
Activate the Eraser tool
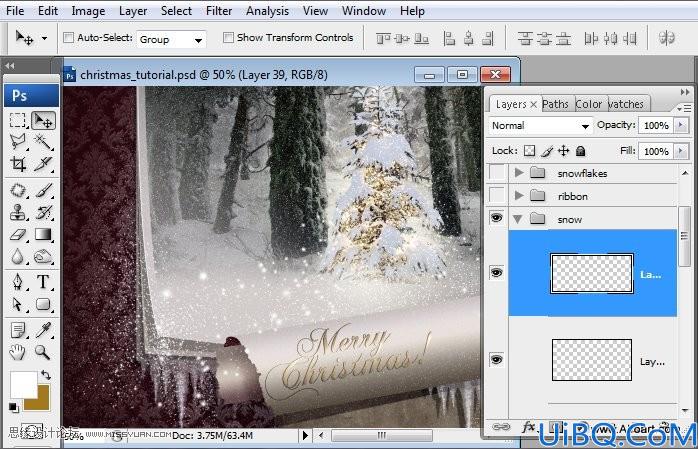point(18,235)
